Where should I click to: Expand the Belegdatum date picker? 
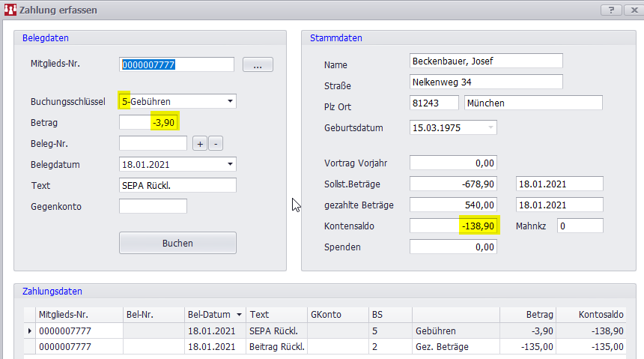230,164
